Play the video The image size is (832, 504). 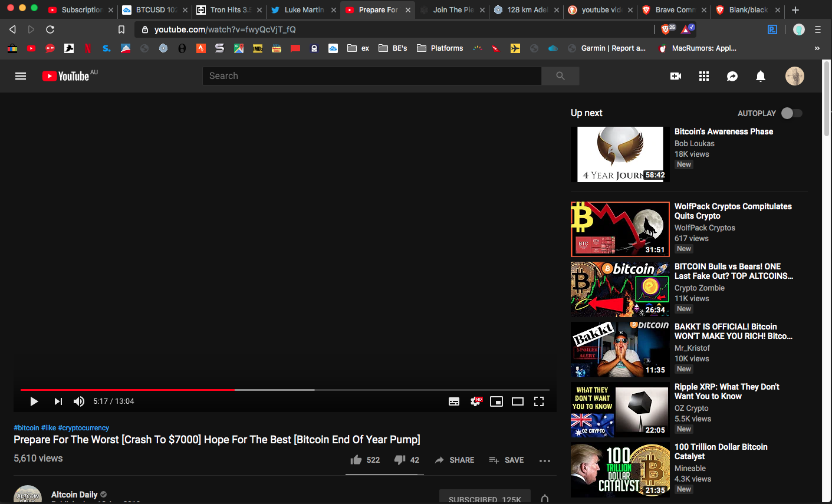click(x=34, y=401)
